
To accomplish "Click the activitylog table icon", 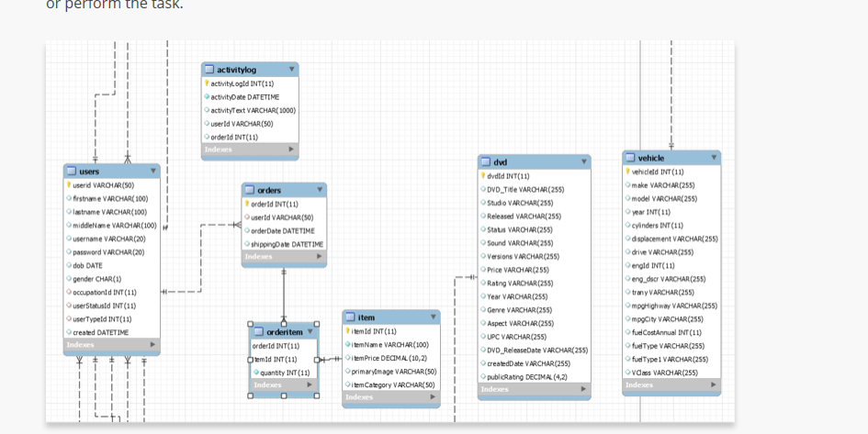I will (x=209, y=70).
